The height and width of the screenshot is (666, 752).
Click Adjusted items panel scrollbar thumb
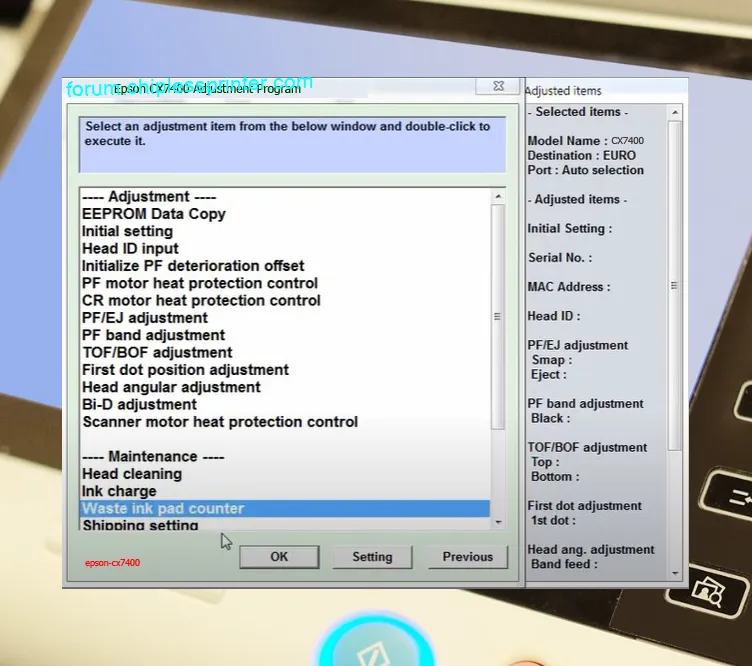point(675,286)
